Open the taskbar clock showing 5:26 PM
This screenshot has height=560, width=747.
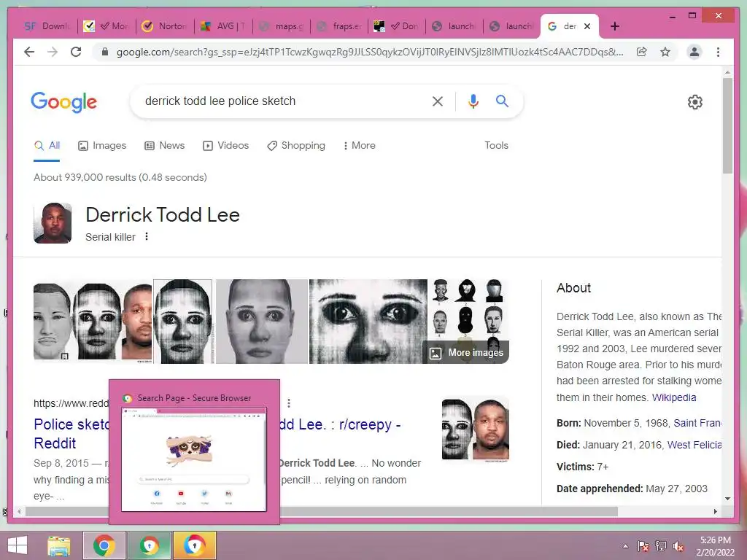coord(715,546)
